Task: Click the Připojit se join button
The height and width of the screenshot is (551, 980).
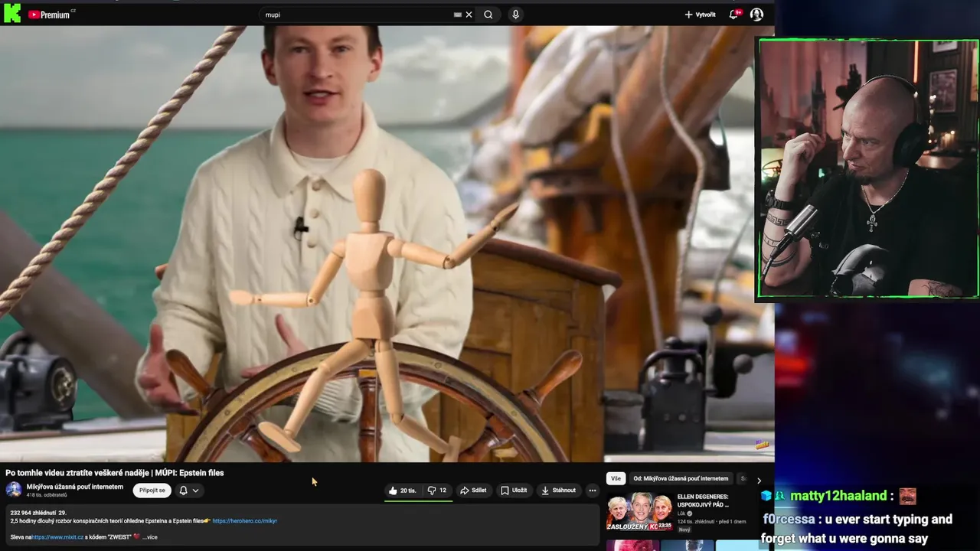Action: tap(152, 491)
